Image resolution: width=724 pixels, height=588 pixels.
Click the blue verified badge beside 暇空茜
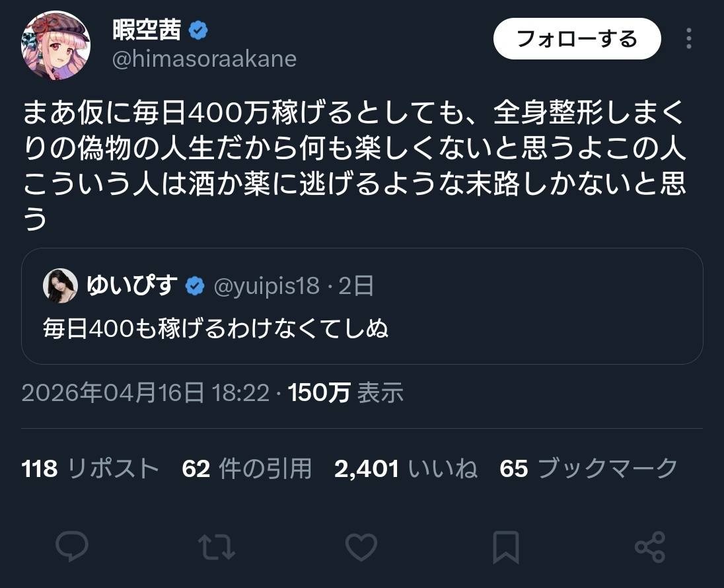click(x=199, y=30)
